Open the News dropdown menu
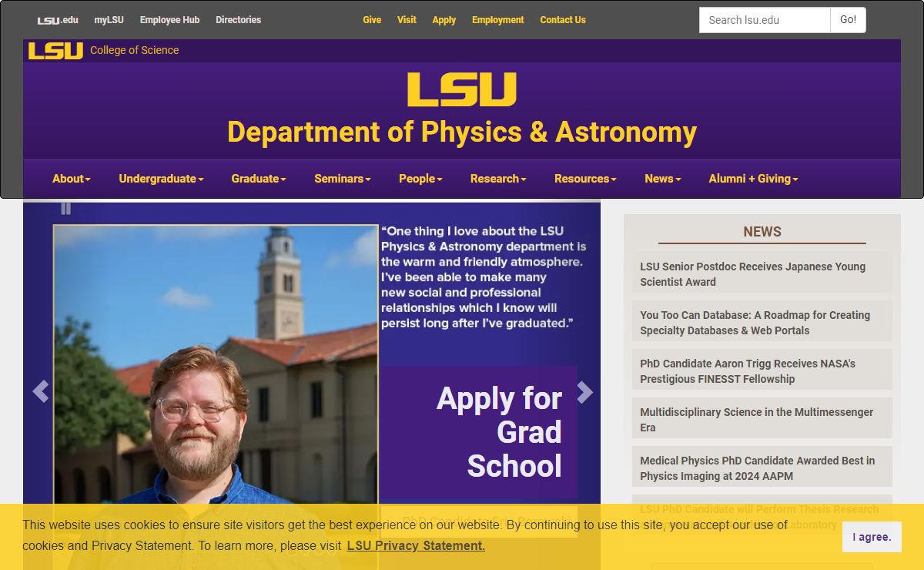The height and width of the screenshot is (570, 924). coord(663,179)
